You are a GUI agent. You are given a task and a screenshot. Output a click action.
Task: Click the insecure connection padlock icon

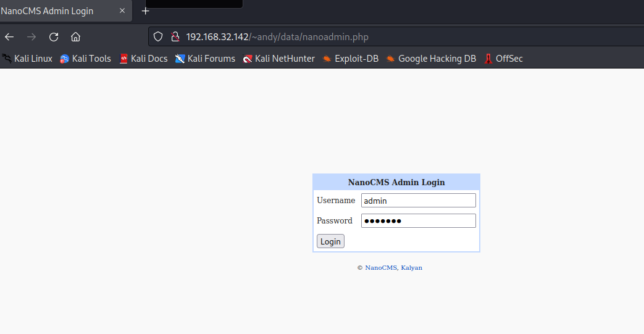click(174, 36)
